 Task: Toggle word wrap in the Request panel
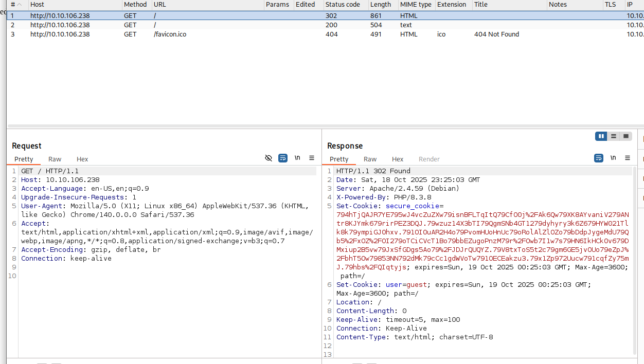pos(283,158)
